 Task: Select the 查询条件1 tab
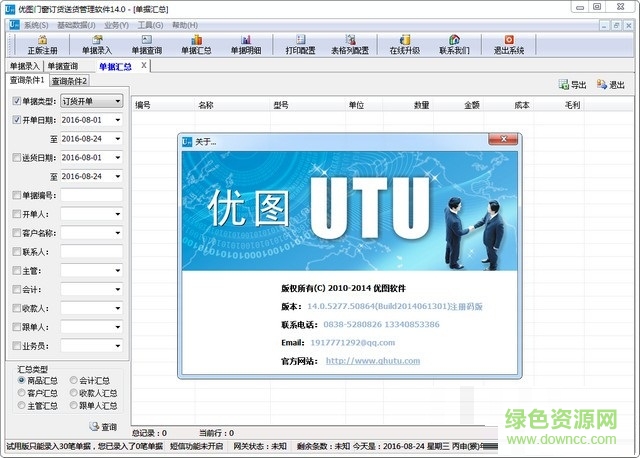coord(27,80)
